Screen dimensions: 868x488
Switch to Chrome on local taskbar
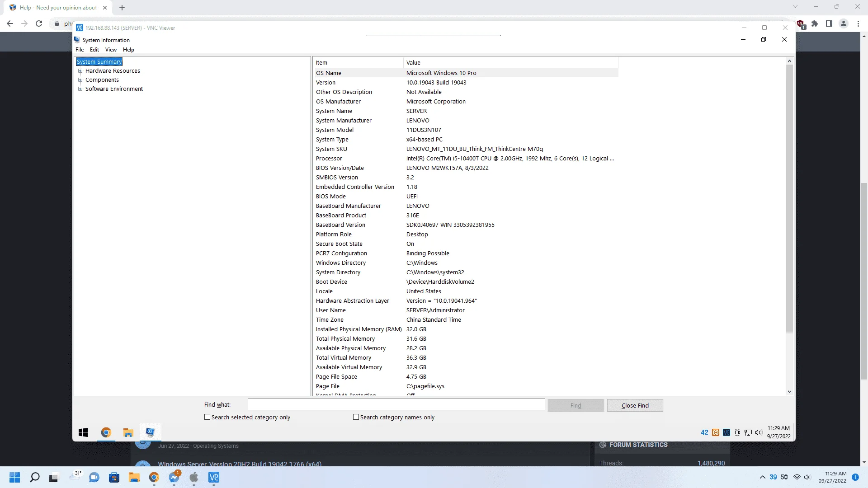(x=154, y=477)
